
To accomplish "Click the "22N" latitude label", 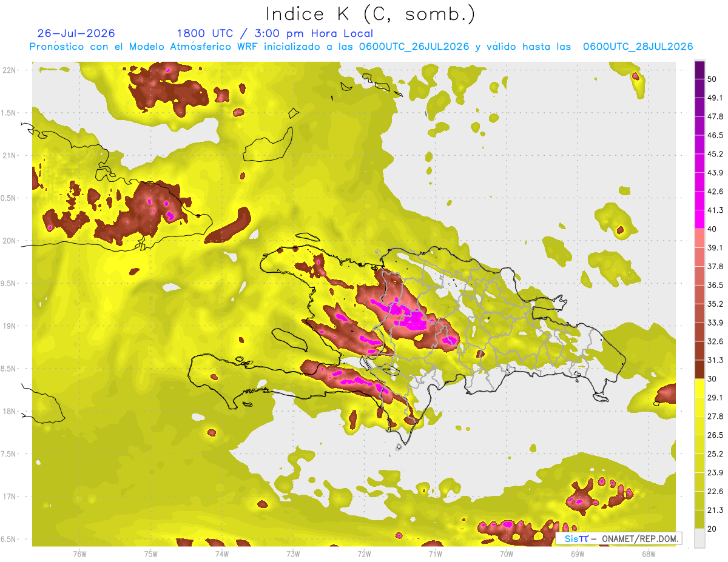I will [x=10, y=70].
